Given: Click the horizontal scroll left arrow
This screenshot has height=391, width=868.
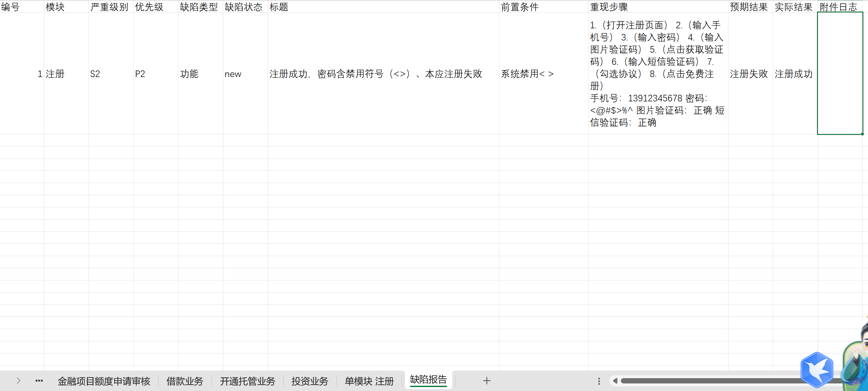Looking at the screenshot, I should point(615,381).
